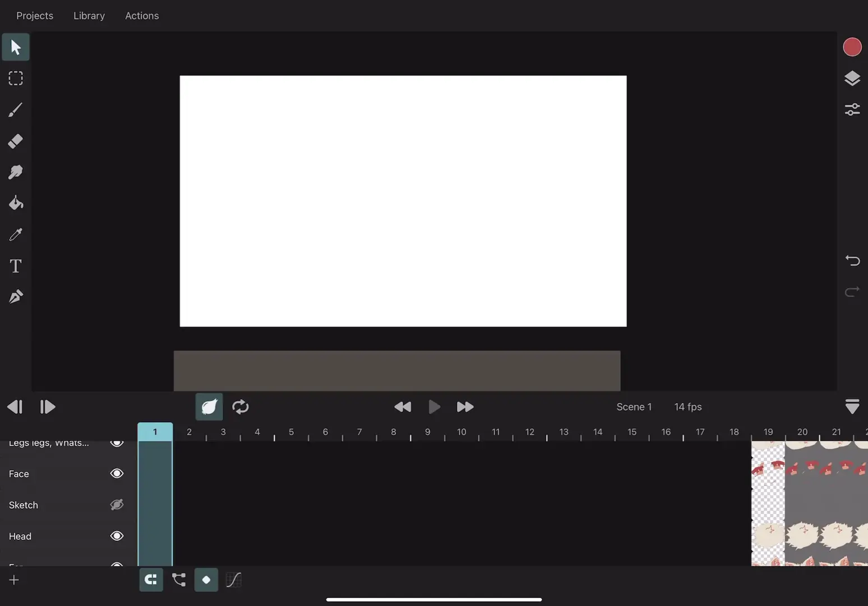Open the Library menu
Screen dimensions: 868x606
tap(89, 15)
